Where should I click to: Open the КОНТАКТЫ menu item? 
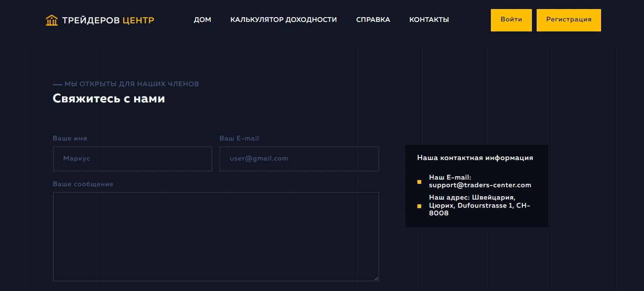pyautogui.click(x=429, y=20)
